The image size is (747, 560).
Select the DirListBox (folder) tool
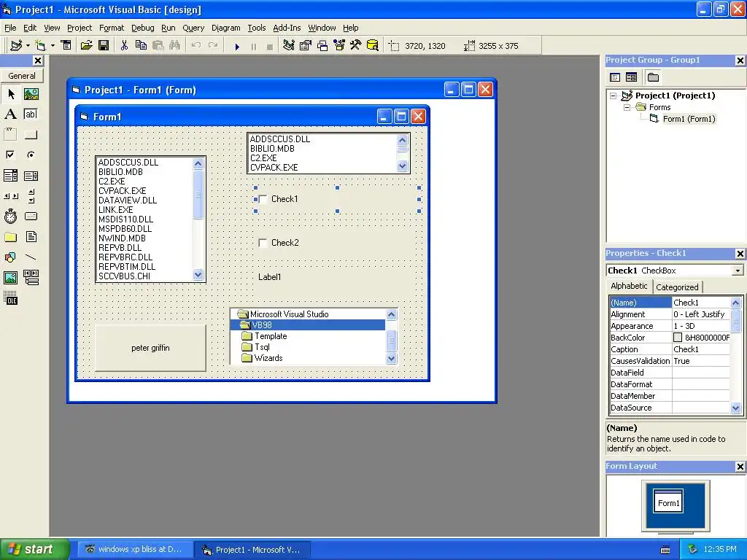pyautogui.click(x=10, y=237)
